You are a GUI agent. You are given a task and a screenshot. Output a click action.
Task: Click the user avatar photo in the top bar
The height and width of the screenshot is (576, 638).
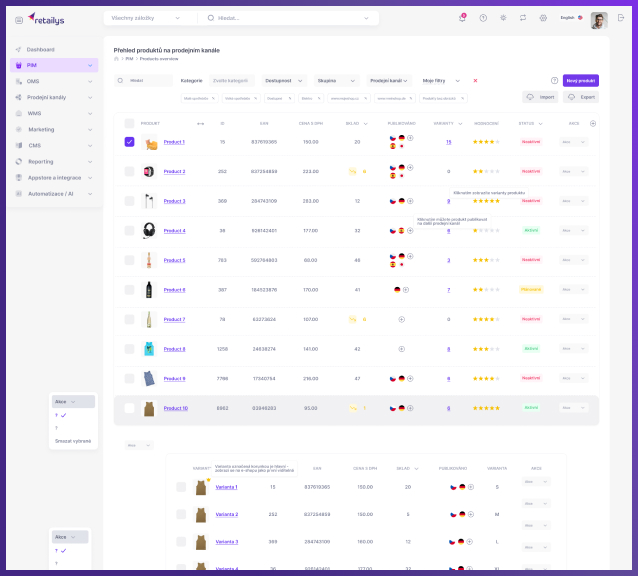[x=598, y=19]
